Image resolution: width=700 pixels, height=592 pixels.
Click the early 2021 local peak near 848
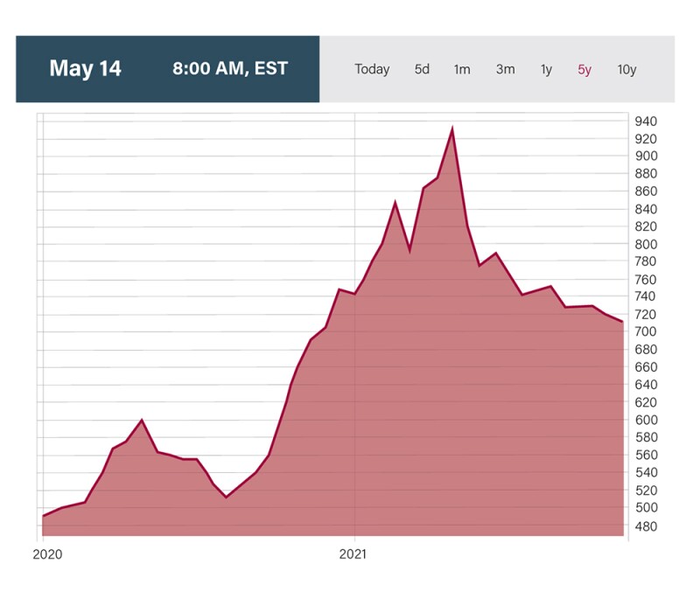395,203
